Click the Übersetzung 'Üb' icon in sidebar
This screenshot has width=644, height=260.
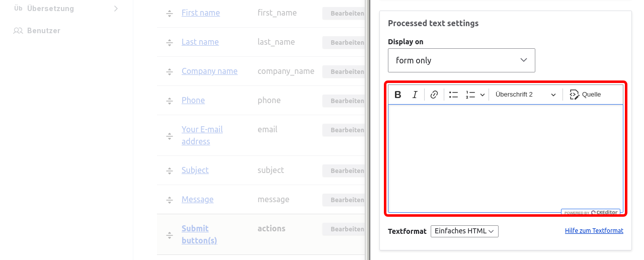pos(18,9)
